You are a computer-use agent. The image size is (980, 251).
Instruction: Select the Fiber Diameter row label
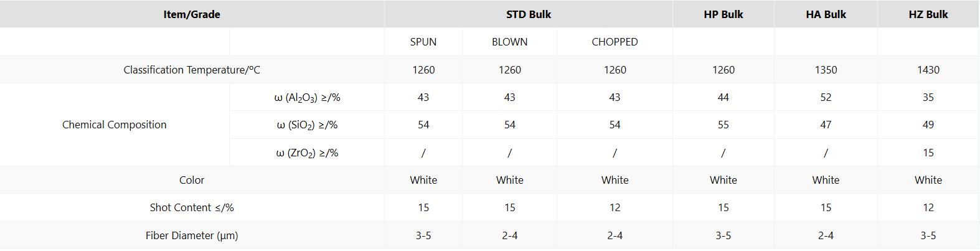pos(192,235)
